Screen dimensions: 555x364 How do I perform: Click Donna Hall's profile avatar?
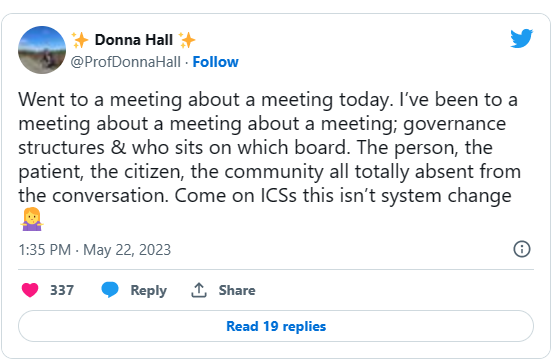(42, 50)
